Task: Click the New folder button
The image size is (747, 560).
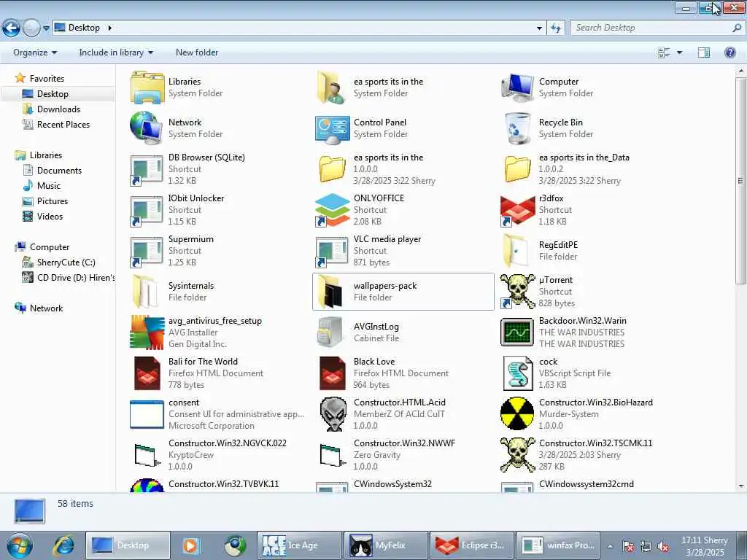Action: [197, 52]
